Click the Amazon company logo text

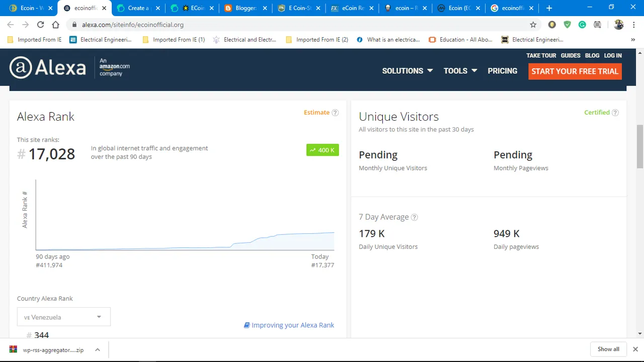click(x=114, y=67)
